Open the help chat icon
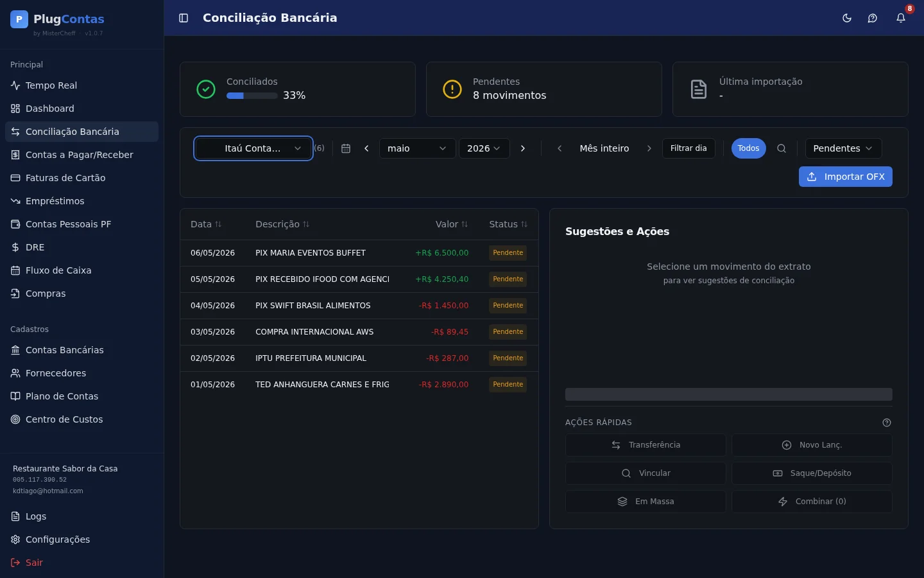 873,18
